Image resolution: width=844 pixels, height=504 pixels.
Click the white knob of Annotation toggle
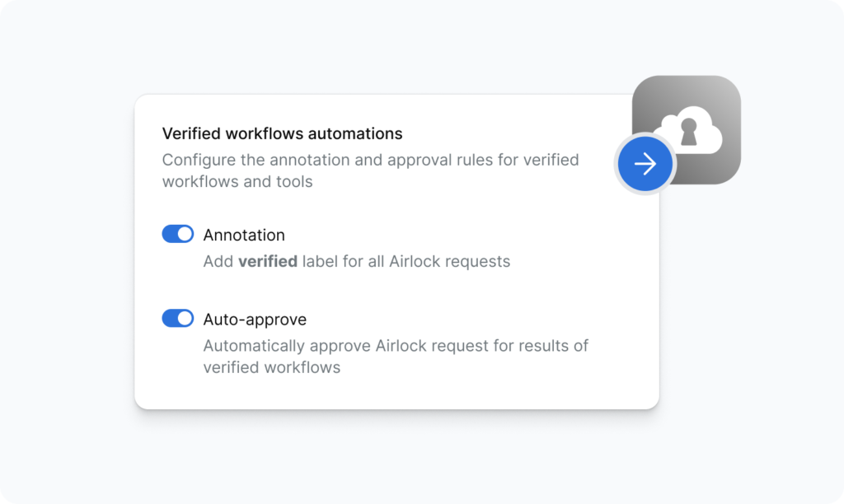tap(185, 235)
